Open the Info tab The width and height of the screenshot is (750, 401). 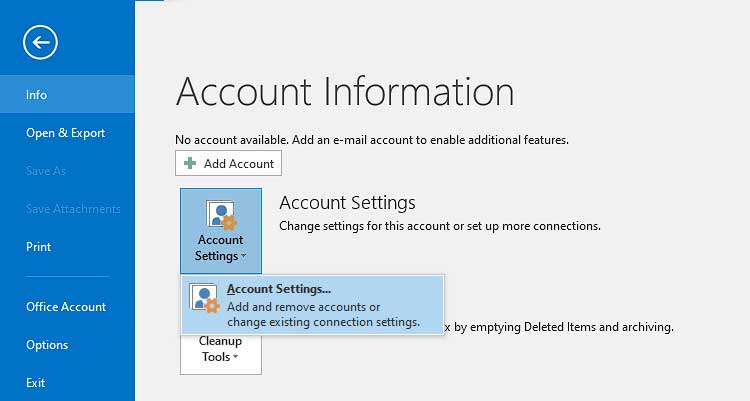click(67, 95)
